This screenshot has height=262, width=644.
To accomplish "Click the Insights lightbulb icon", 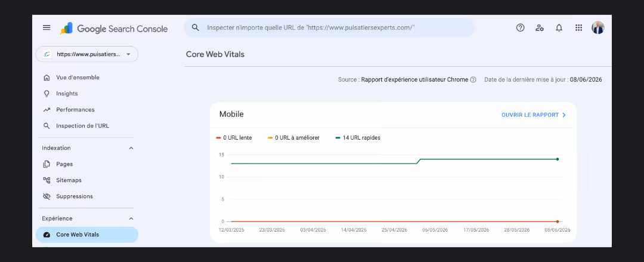I will [47, 93].
